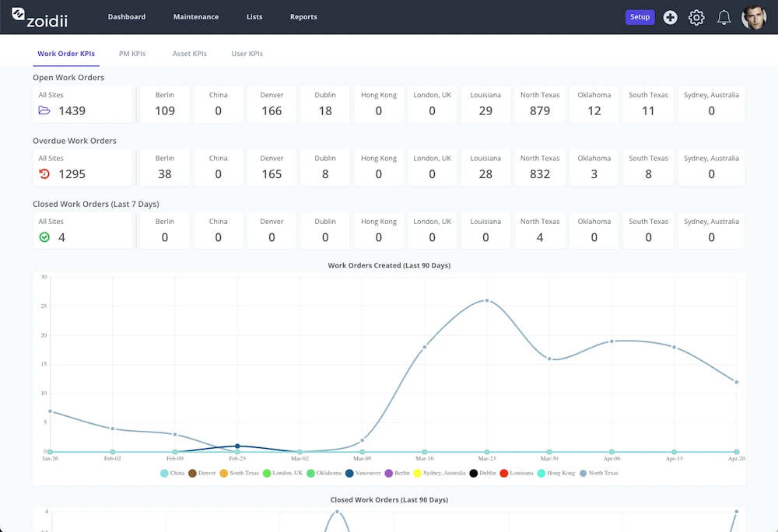This screenshot has width=778, height=532.
Task: Toggle Vancouver series in chart legend
Action: 363,473
